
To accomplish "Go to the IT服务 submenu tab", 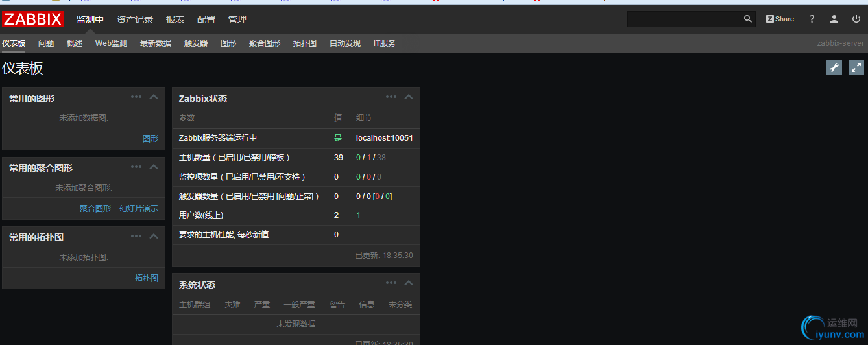I will 384,43.
